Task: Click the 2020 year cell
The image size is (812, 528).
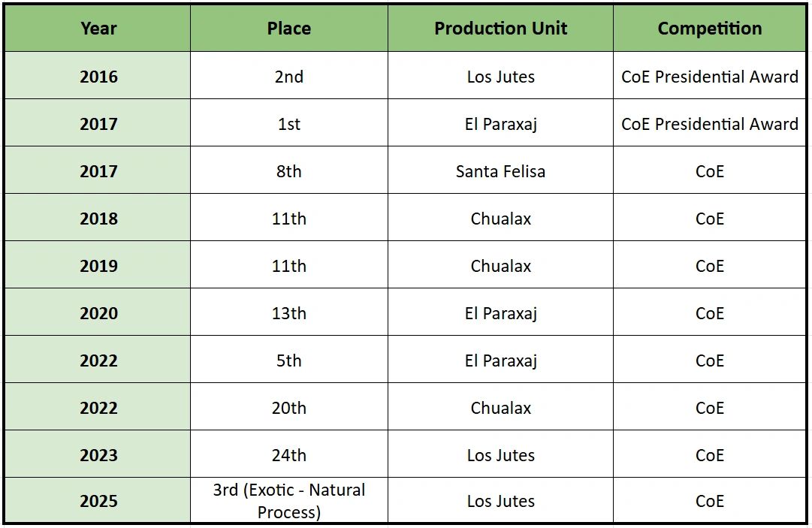Action: pos(98,313)
